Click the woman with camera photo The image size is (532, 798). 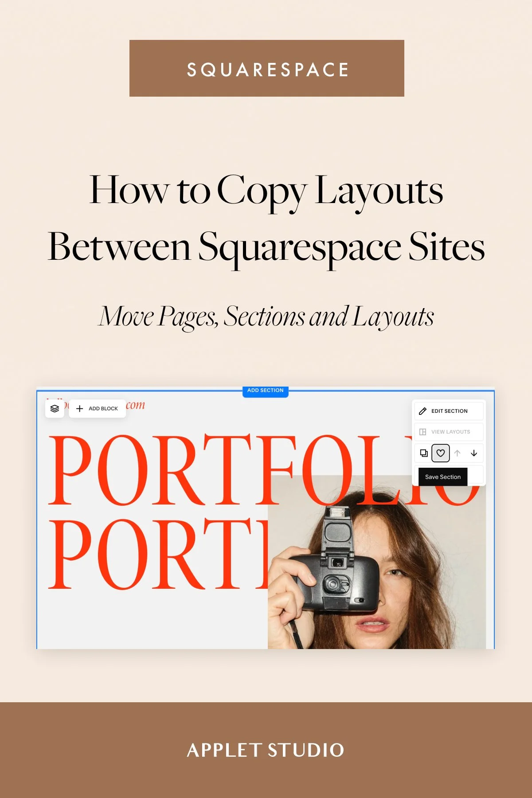coord(377,562)
